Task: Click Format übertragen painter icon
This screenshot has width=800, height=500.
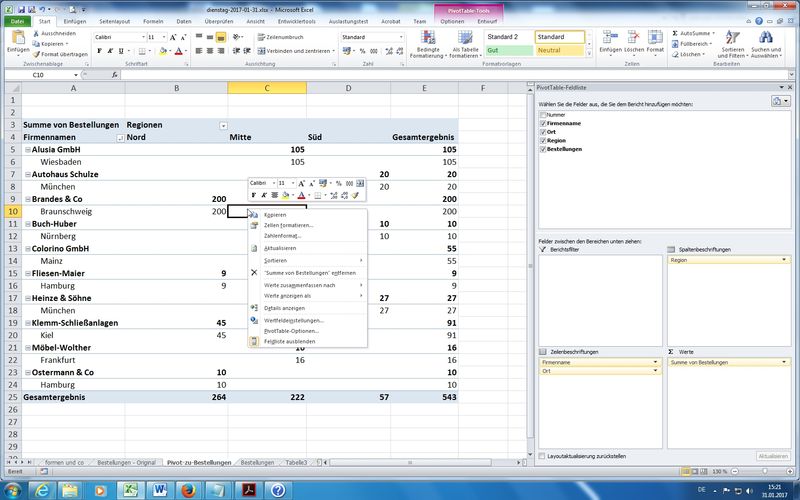Action: pyautogui.click(x=37, y=54)
